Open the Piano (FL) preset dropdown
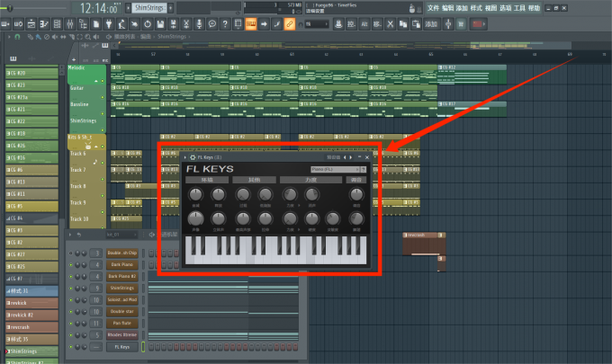This screenshot has height=364, width=612. tap(336, 169)
